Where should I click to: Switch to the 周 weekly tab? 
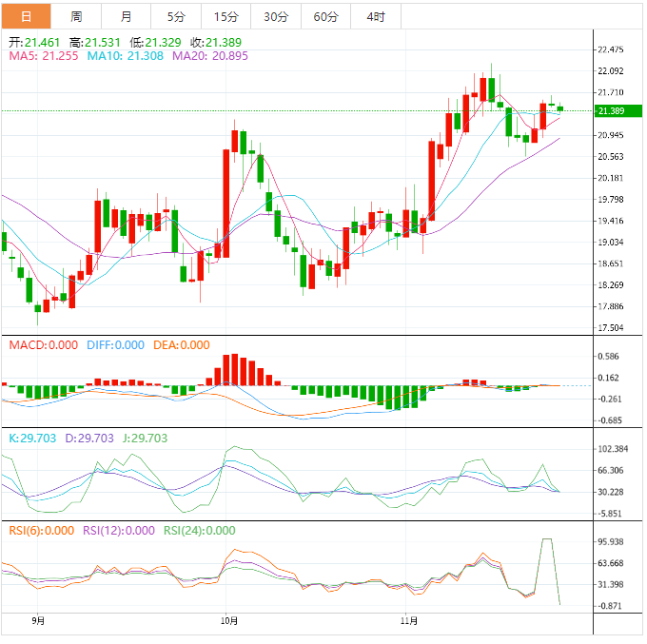tap(76, 16)
